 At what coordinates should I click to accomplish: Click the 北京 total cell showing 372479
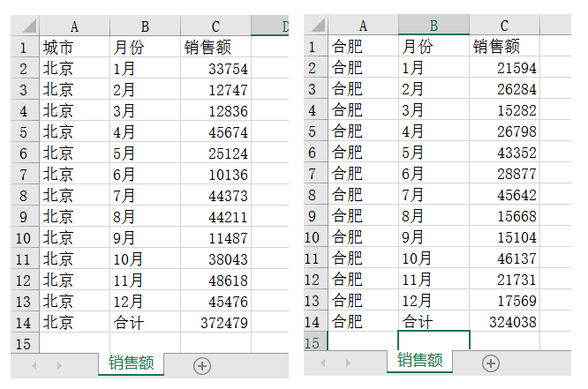(215, 323)
